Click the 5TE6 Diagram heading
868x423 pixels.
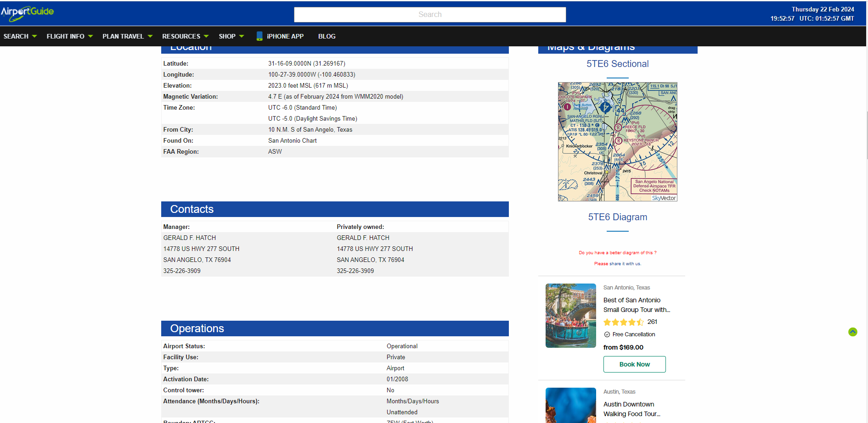click(618, 217)
